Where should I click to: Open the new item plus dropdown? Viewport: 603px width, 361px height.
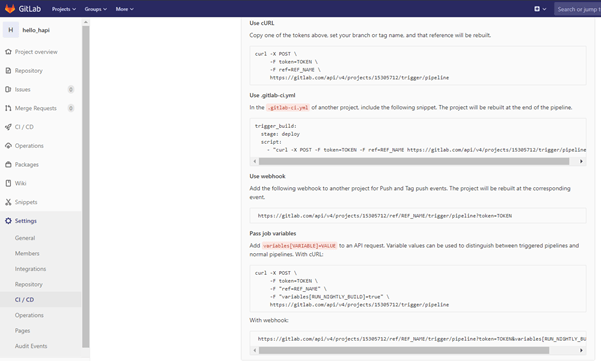tap(540, 9)
